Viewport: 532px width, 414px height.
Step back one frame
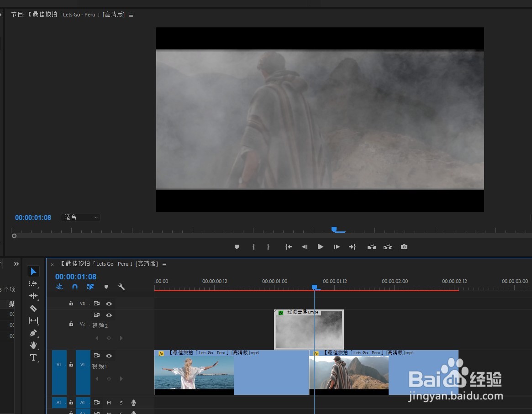click(x=304, y=247)
